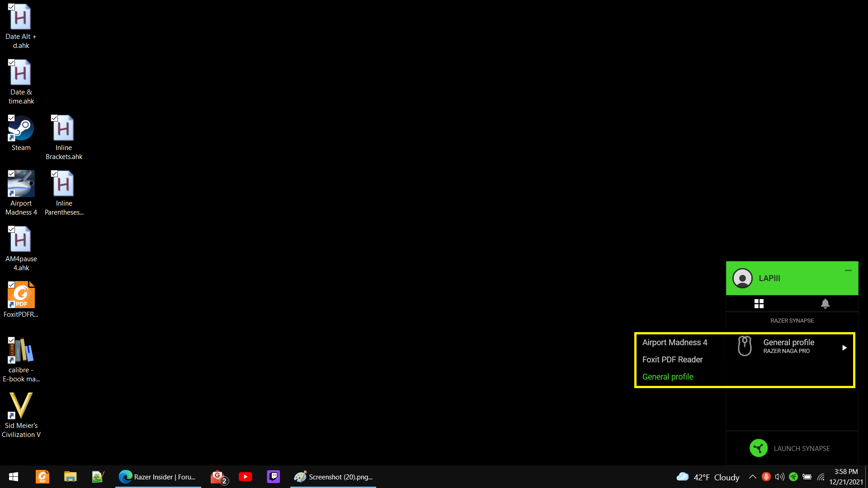
Task: Open the Twitch icon in taskbar
Action: point(274,477)
